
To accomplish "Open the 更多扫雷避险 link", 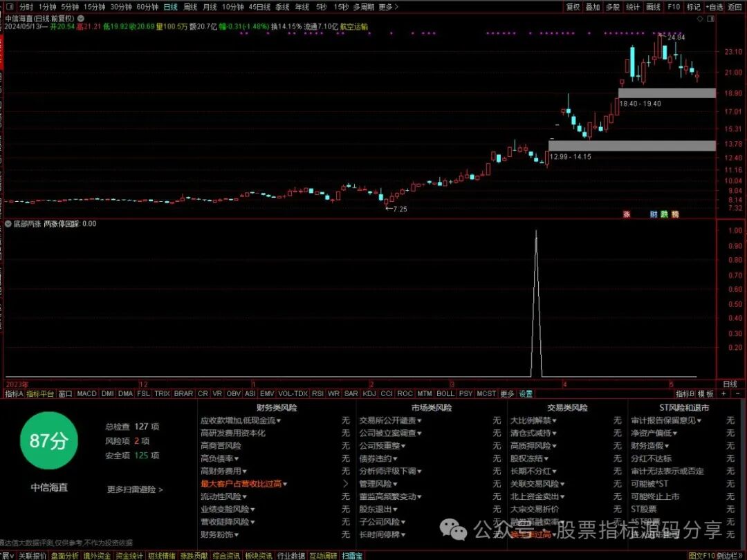I will coord(135,489).
